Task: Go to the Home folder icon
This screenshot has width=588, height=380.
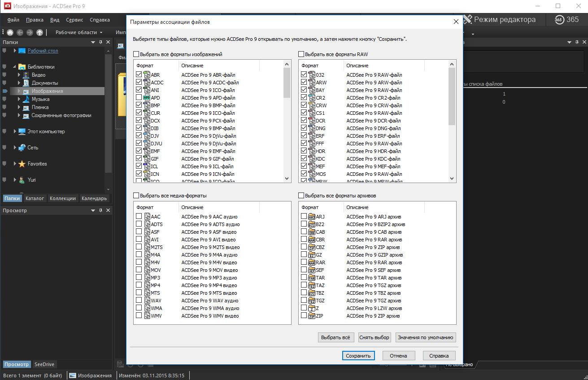Action: [x=10, y=32]
